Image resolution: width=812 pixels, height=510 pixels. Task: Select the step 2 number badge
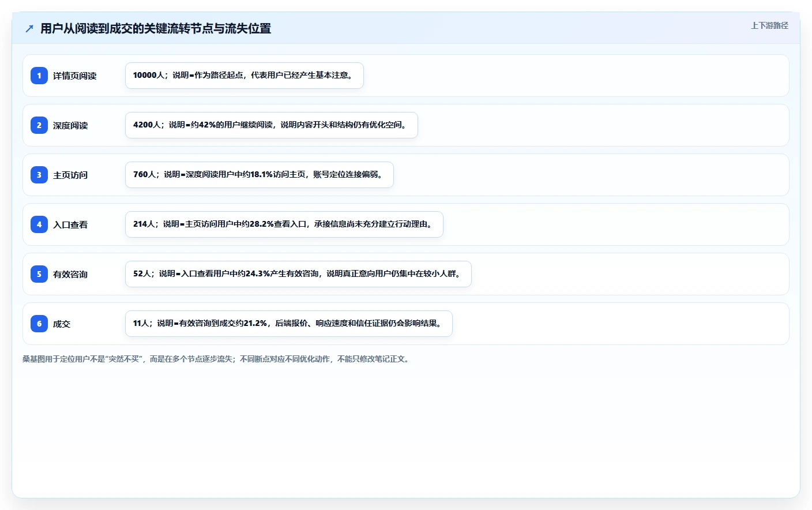click(39, 125)
